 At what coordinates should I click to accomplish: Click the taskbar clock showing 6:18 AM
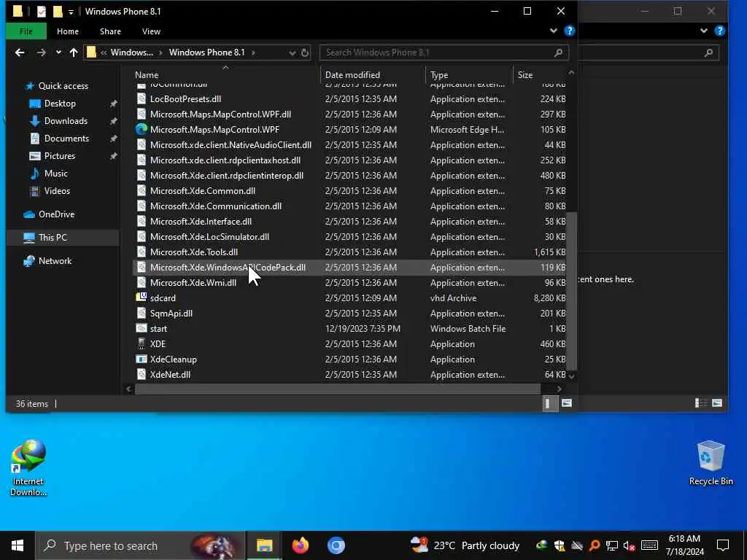[684, 545]
